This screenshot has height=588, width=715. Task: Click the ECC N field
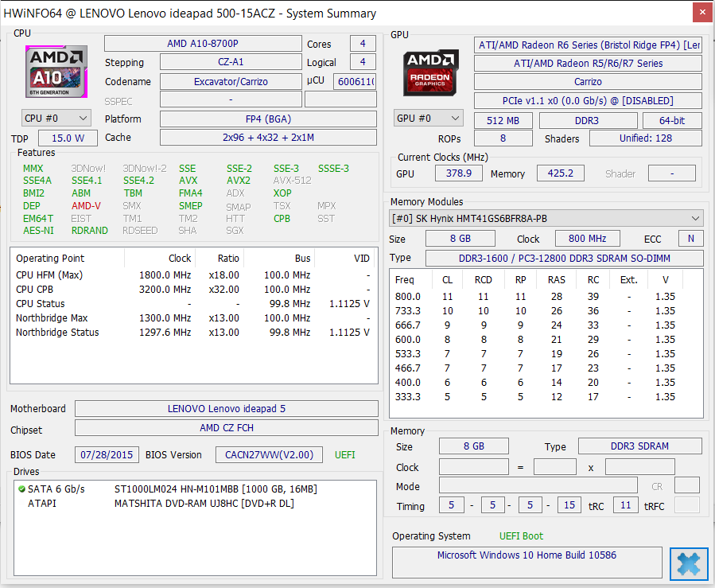(x=691, y=239)
